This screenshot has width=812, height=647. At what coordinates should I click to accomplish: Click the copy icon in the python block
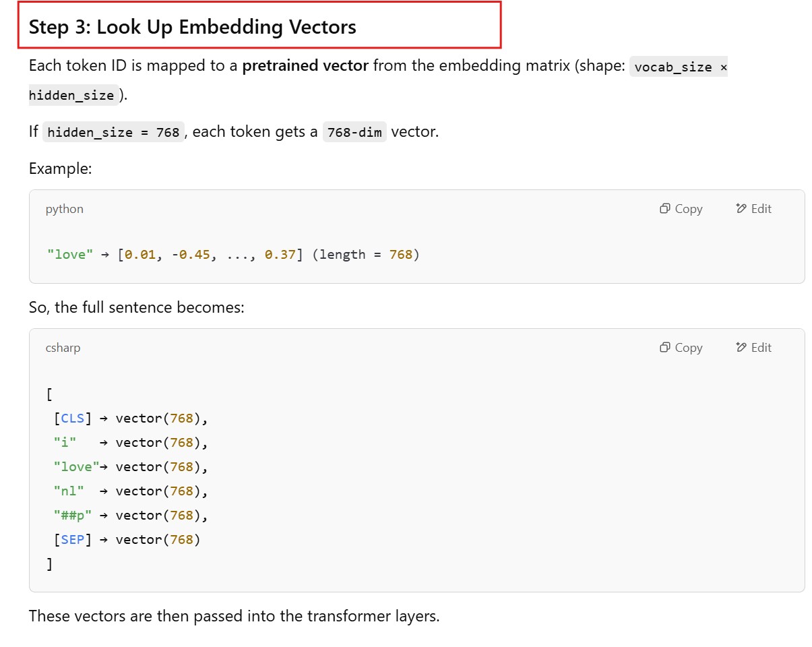pos(665,209)
